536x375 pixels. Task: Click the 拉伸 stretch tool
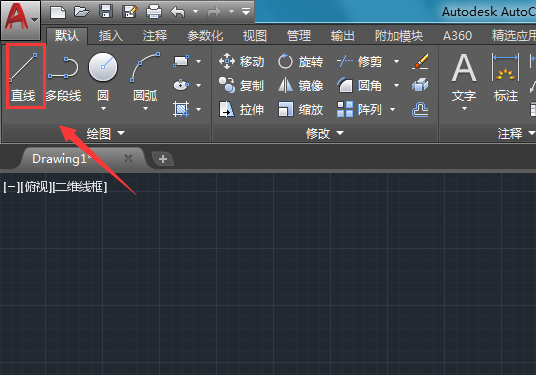pyautogui.click(x=242, y=109)
